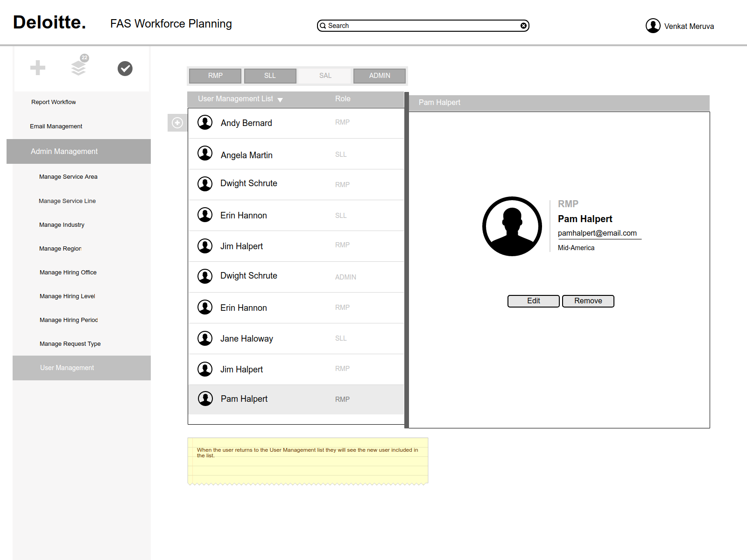The width and height of the screenshot is (747, 560).
Task: Open Manage Region
Action: click(60, 249)
